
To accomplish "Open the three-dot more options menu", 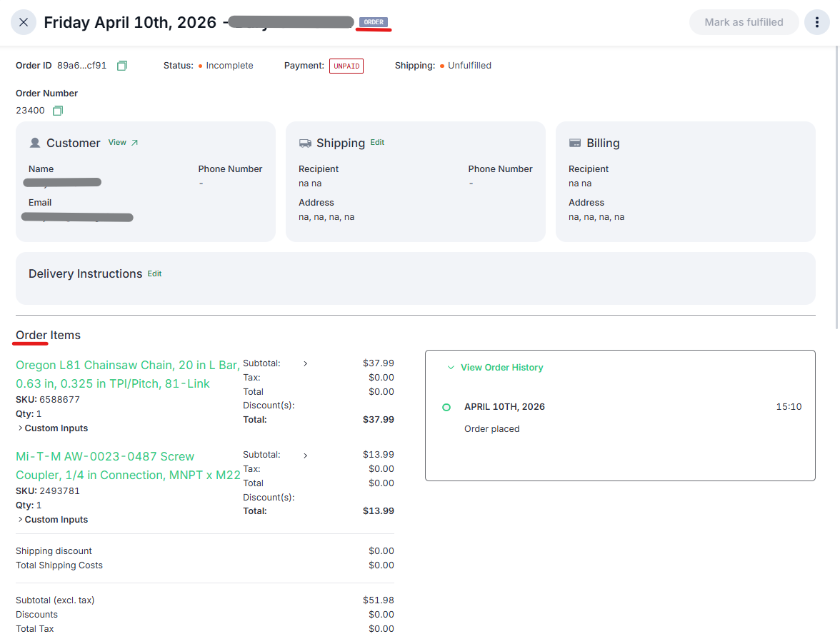I will tap(816, 22).
